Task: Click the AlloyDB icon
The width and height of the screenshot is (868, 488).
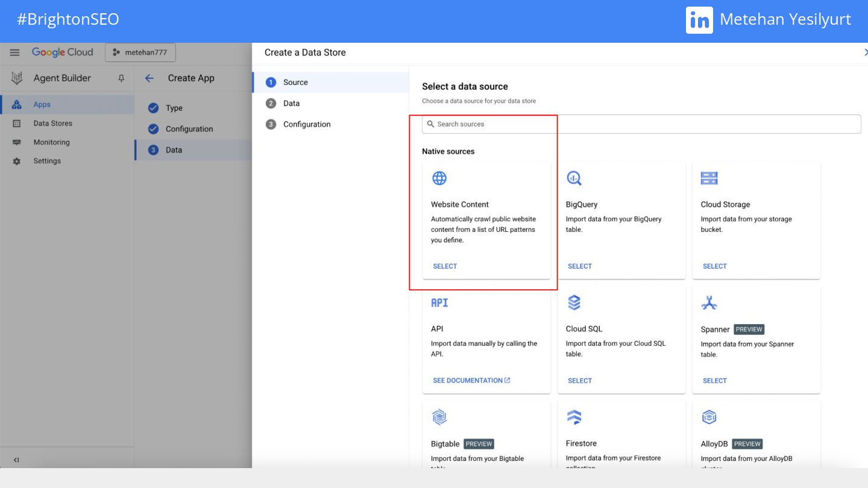Action: [709, 417]
